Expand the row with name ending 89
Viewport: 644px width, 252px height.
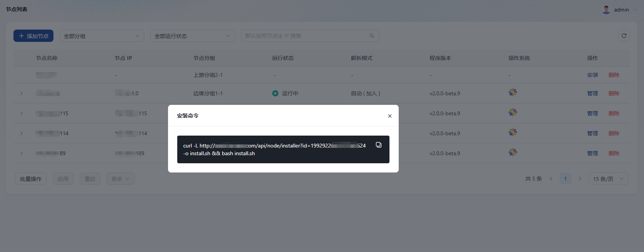[x=22, y=153]
